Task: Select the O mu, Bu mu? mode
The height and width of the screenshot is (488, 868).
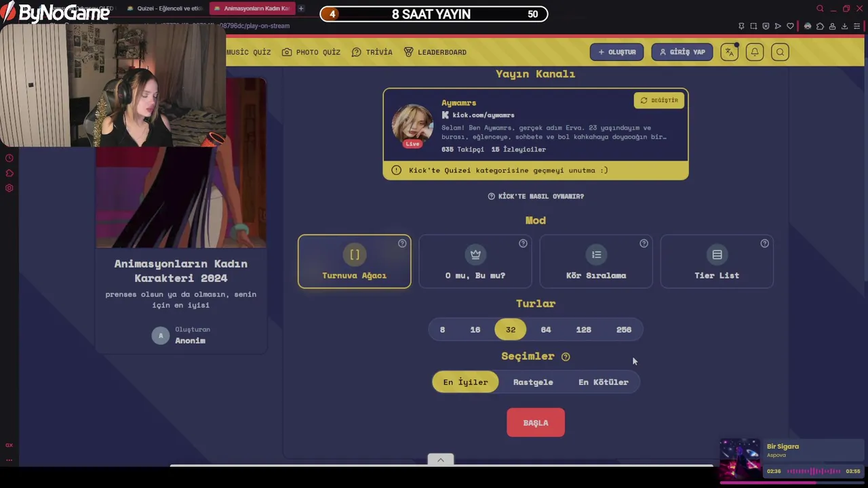Action: pos(475,262)
